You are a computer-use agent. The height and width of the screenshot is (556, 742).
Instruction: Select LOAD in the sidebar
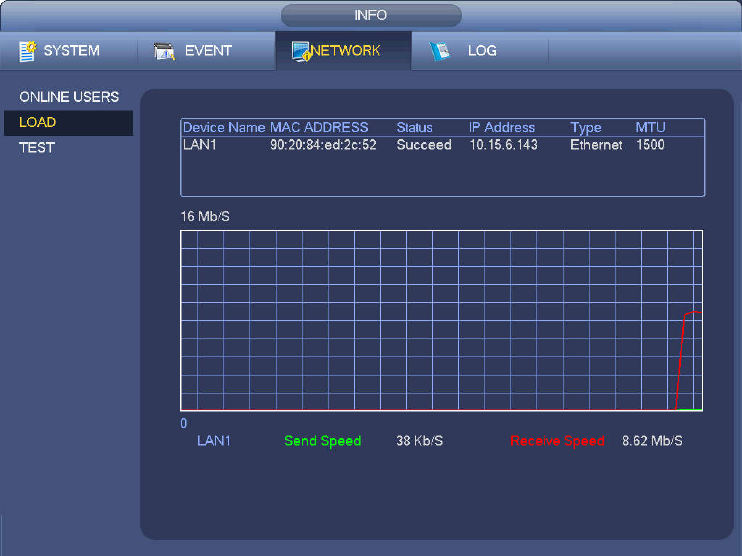69,123
